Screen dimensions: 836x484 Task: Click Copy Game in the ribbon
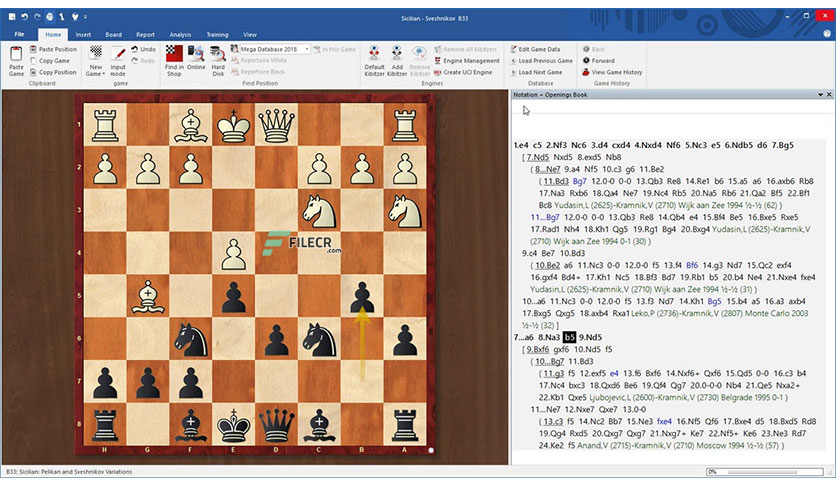pos(50,61)
